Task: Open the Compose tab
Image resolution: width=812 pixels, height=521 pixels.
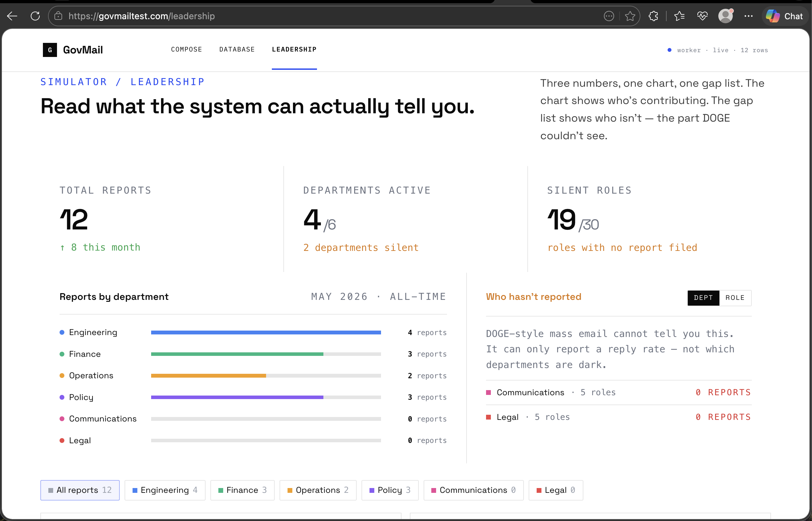Action: [186, 49]
